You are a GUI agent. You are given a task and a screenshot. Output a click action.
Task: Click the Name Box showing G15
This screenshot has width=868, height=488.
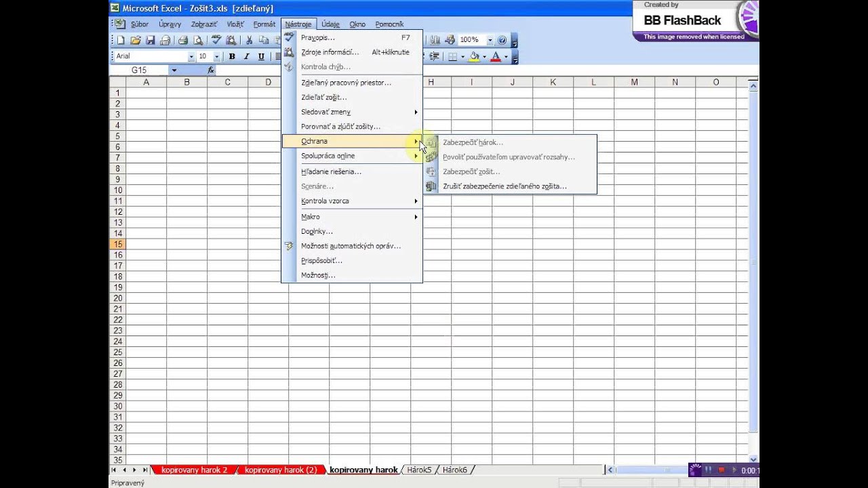[139, 70]
